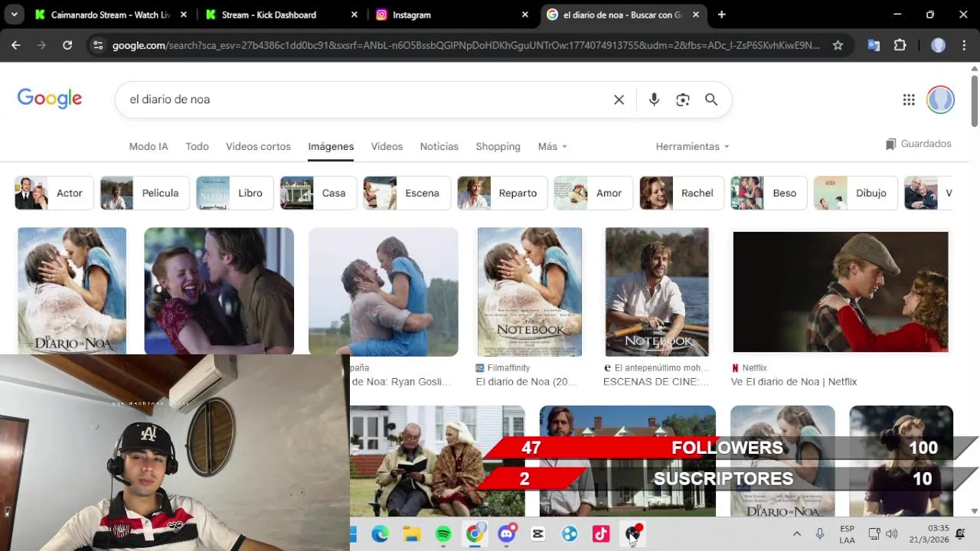The image size is (980, 551).
Task: Open Discord from taskbar
Action: pos(506,534)
